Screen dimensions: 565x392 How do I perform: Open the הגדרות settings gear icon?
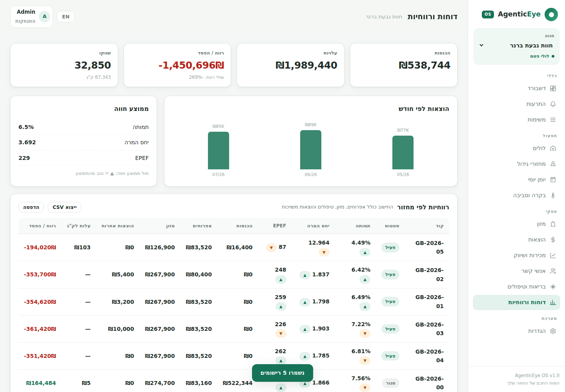pyautogui.click(x=553, y=331)
